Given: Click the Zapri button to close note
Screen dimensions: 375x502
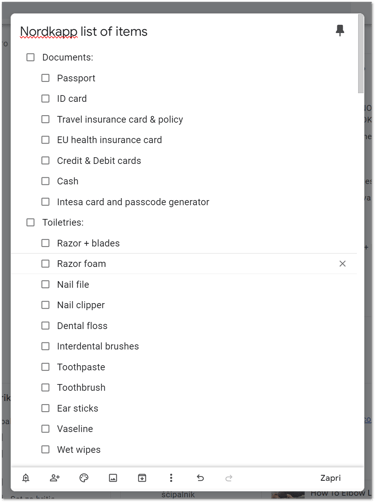Looking at the screenshot, I should (x=330, y=478).
